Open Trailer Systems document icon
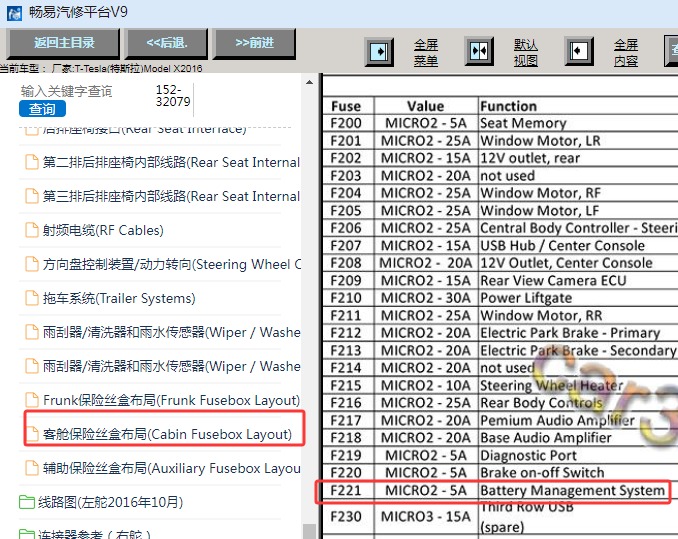This screenshot has width=678, height=539. pyautogui.click(x=32, y=298)
